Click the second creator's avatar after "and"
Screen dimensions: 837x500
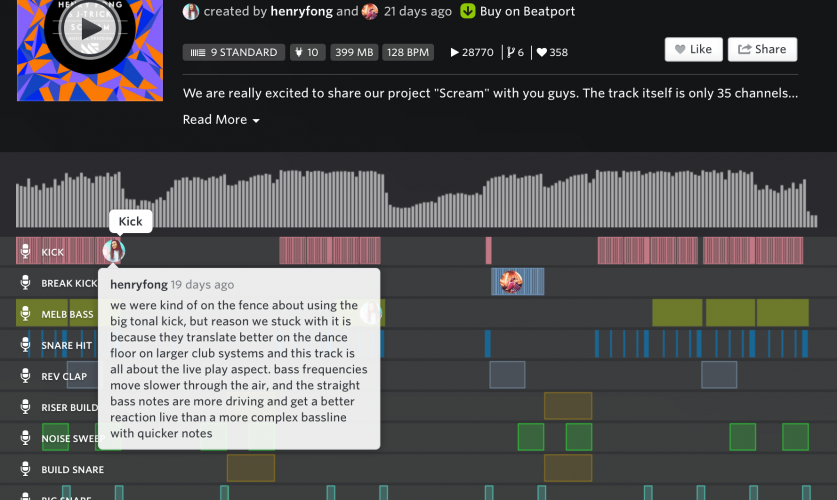[x=370, y=12]
